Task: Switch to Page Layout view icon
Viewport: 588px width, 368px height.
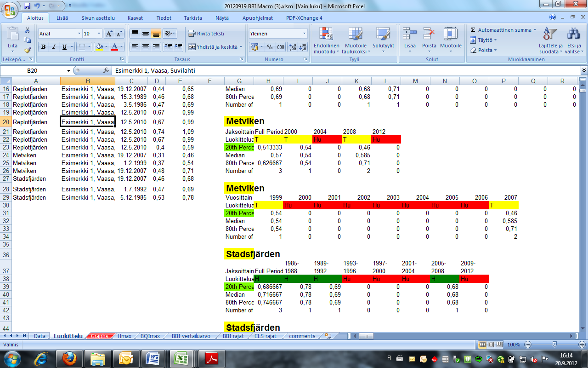Action: pos(490,345)
